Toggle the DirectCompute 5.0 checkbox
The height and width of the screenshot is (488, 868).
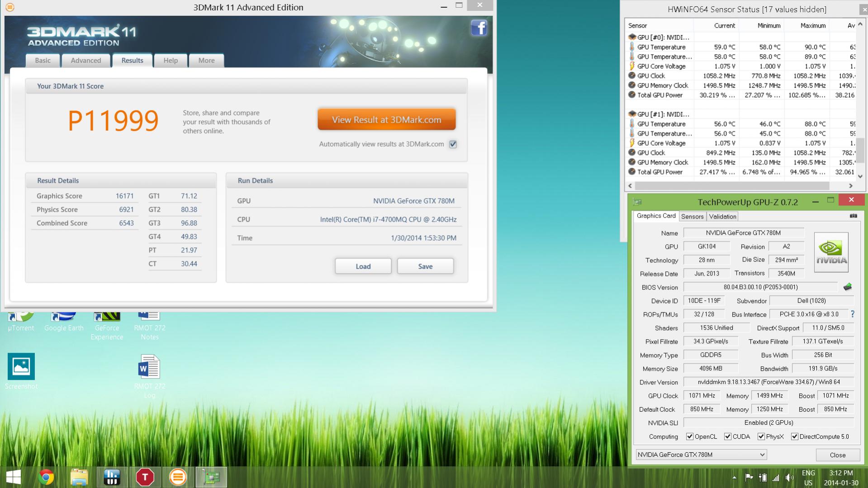(x=795, y=436)
